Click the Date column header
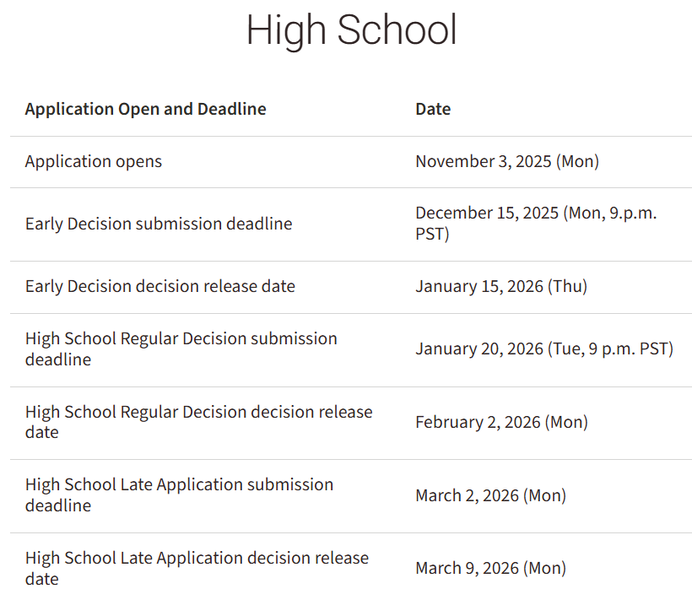 [x=433, y=109]
